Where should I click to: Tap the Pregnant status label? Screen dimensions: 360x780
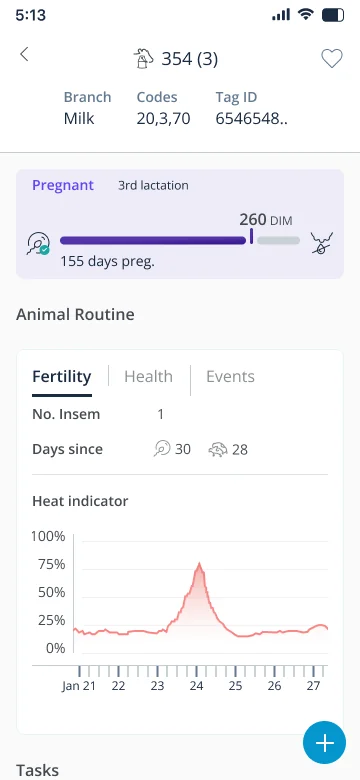coord(63,186)
